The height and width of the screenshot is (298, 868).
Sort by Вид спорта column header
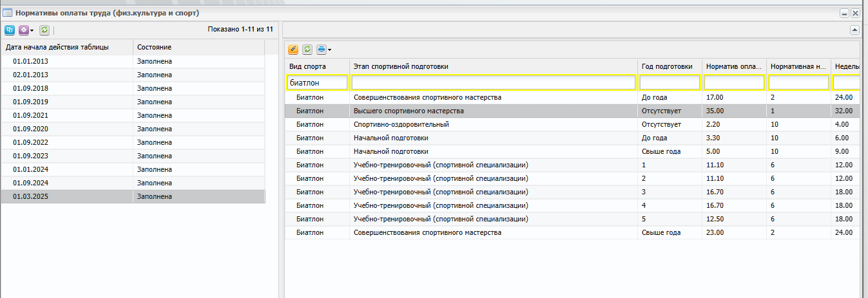pos(318,66)
